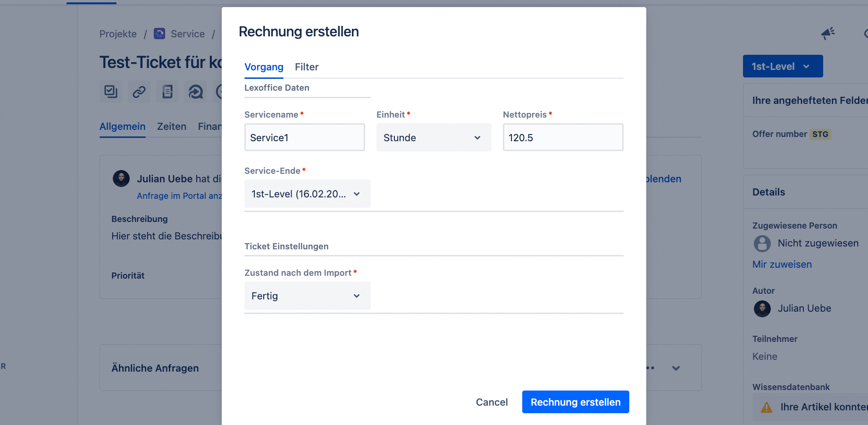Click the link issue icon

pos(139,92)
